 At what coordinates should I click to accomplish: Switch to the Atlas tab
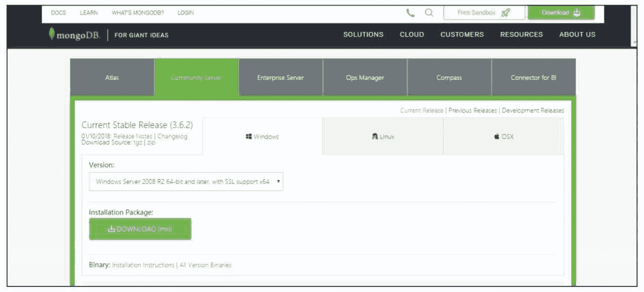click(x=112, y=78)
